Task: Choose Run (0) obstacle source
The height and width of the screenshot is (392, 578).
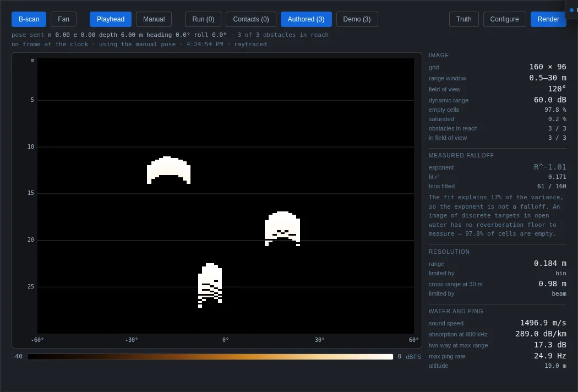Action: [203, 19]
